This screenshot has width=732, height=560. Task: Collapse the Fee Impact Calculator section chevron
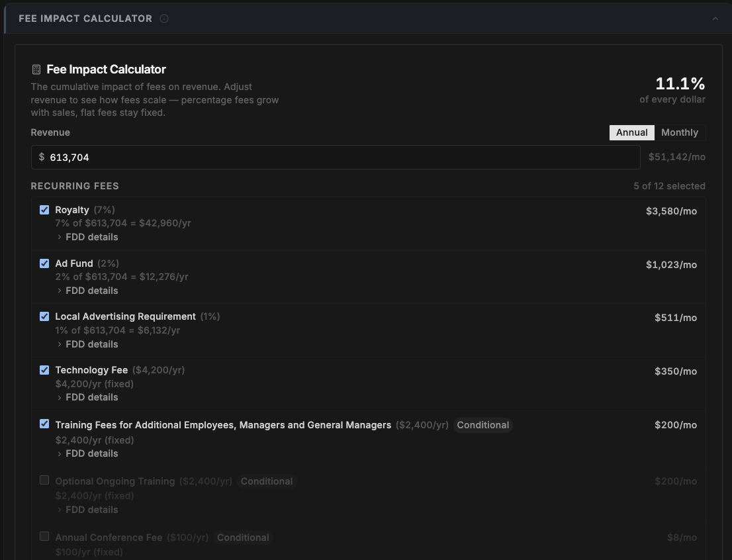pyautogui.click(x=715, y=19)
